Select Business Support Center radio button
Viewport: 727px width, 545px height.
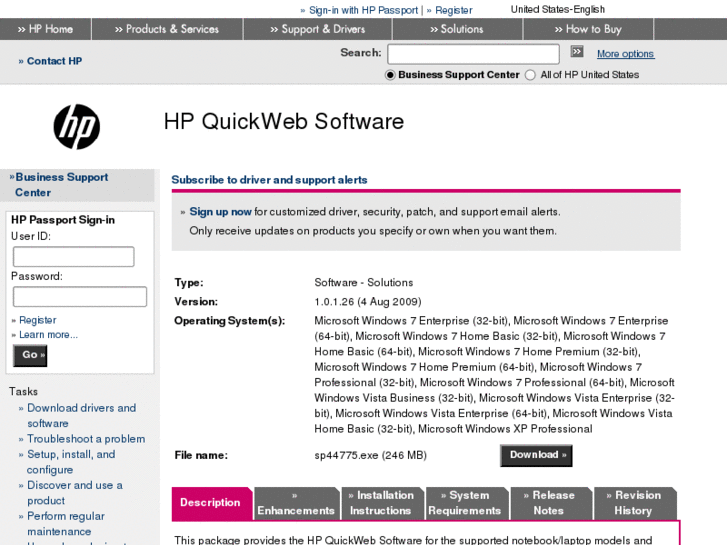390,75
